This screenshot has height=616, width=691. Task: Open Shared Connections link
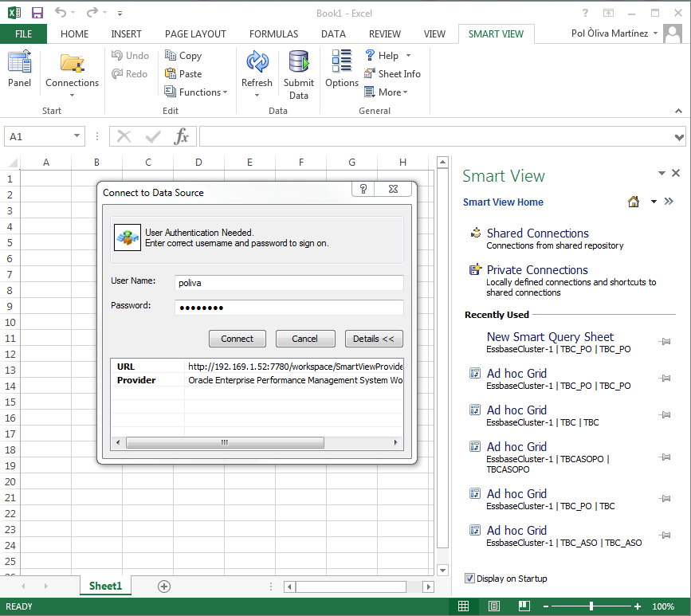(x=537, y=233)
